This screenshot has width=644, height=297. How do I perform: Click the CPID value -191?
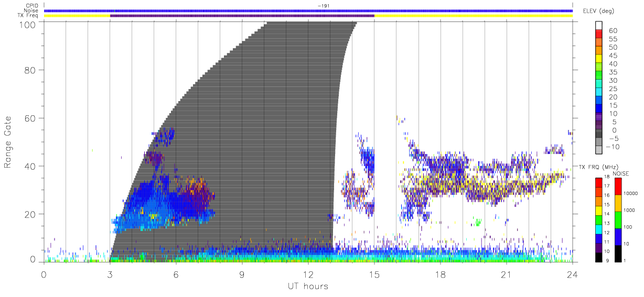click(x=324, y=6)
